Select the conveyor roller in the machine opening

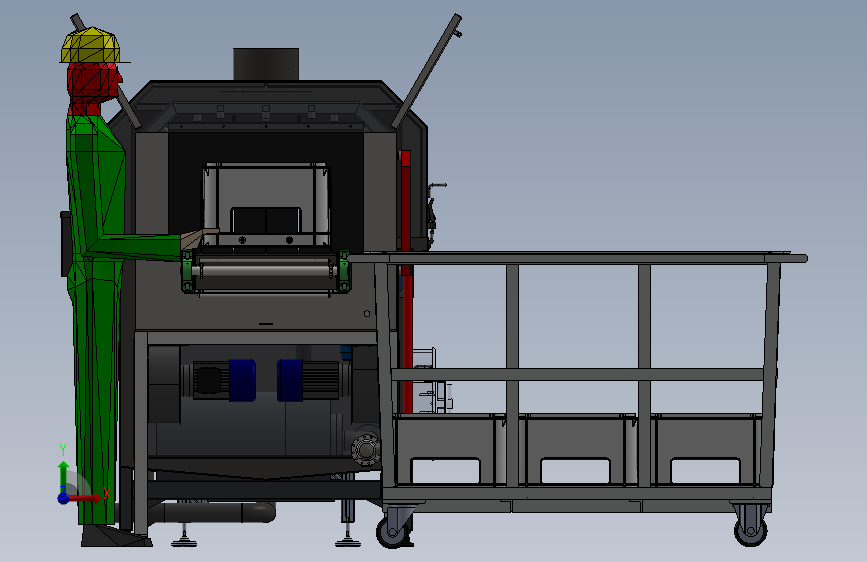[x=265, y=271]
